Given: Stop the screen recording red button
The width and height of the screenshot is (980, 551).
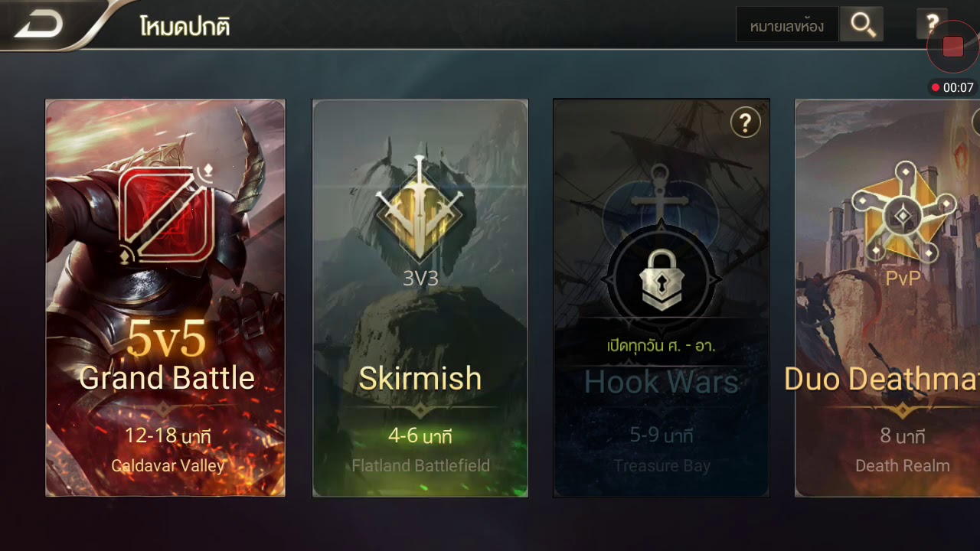Looking at the screenshot, I should (953, 47).
